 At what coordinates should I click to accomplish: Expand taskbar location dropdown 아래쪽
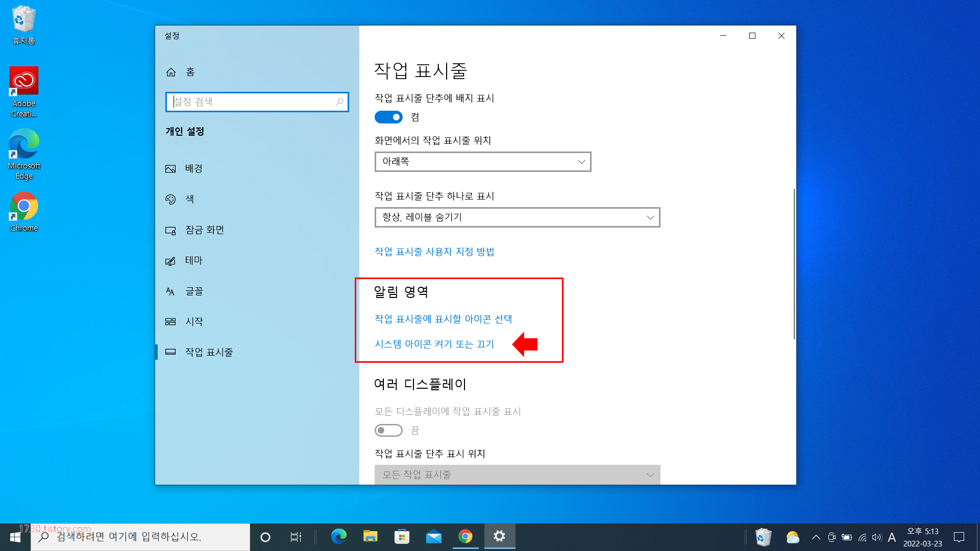tap(482, 162)
